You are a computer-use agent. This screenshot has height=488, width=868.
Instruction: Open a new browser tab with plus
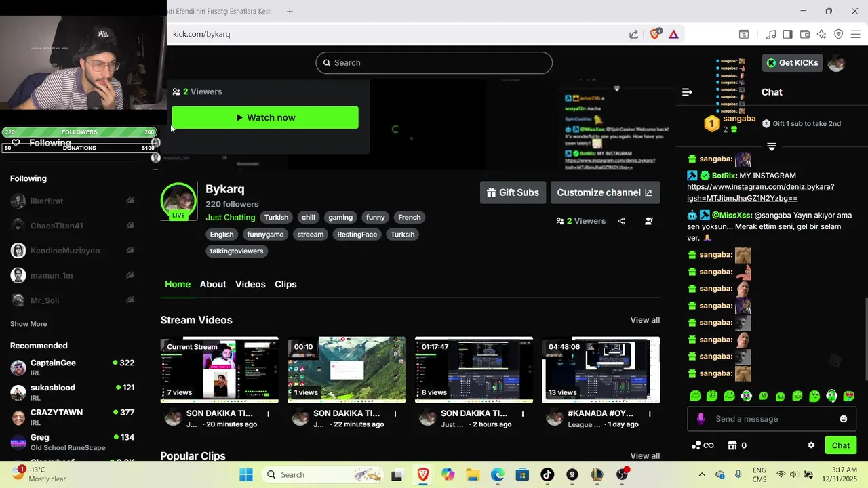(x=290, y=12)
